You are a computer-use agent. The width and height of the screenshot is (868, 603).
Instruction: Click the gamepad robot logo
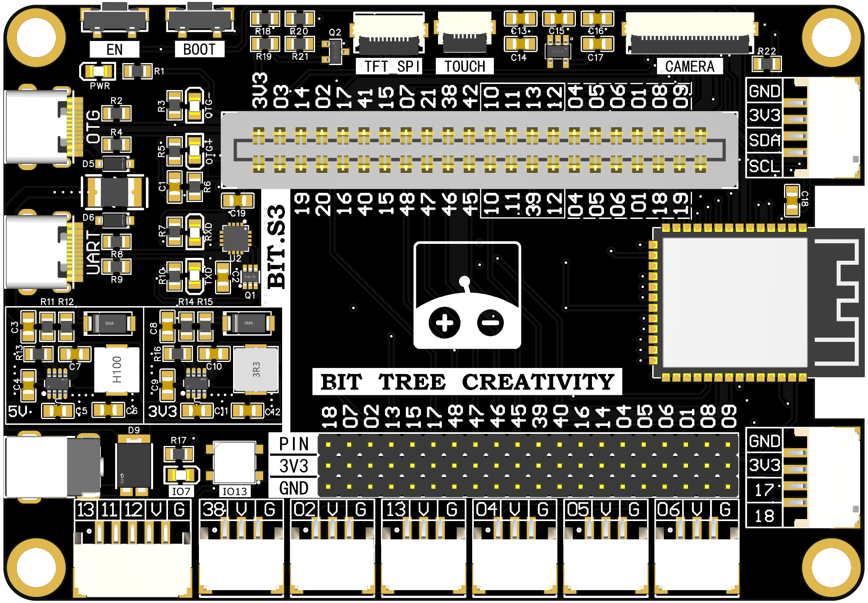pos(467,295)
